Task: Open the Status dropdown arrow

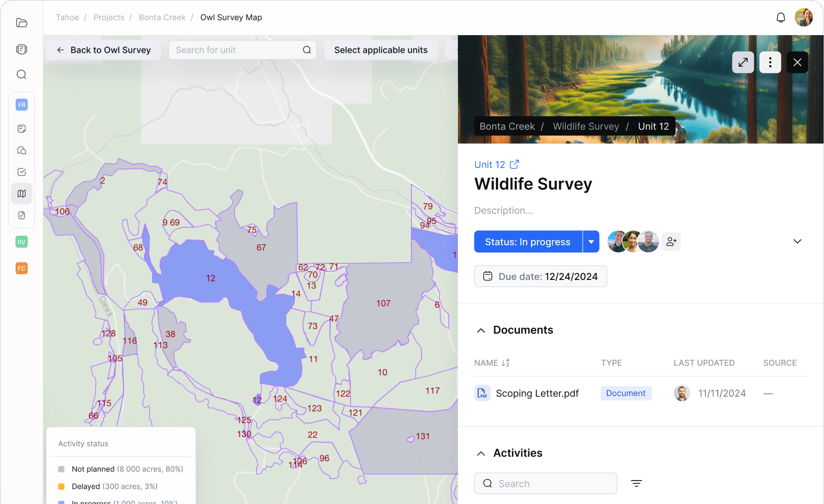Action: (x=591, y=242)
